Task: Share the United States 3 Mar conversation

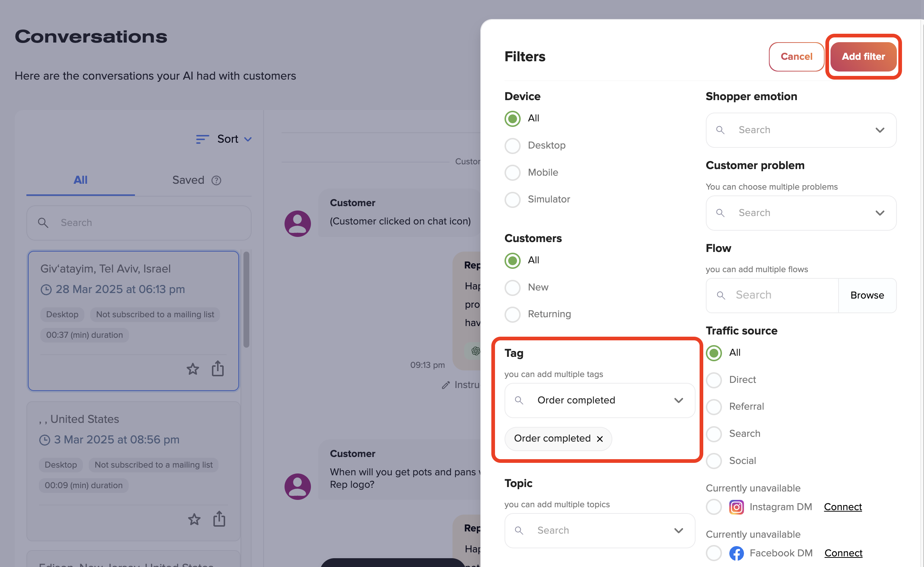Action: pyautogui.click(x=219, y=519)
